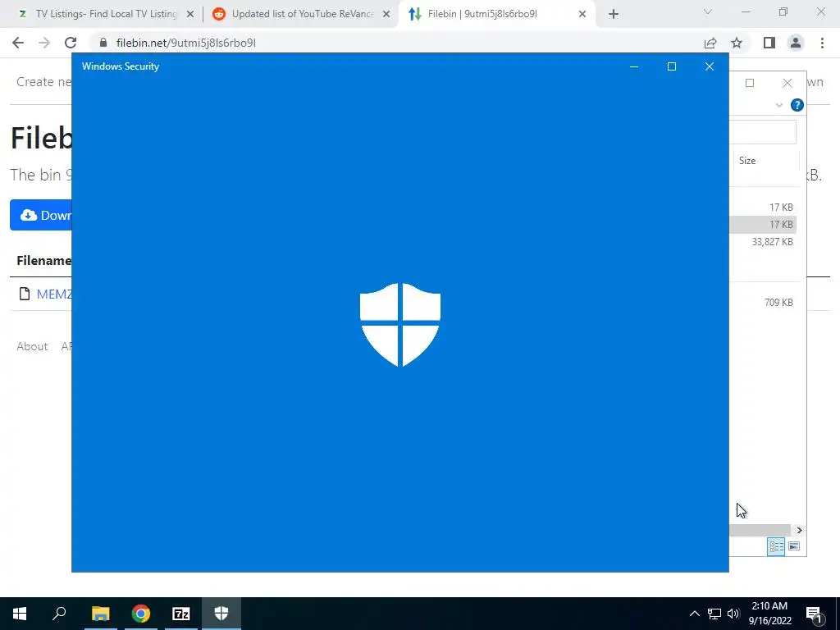Click the file icon next to MEMZ
Image resolution: width=840 pixels, height=630 pixels.
tap(24, 294)
